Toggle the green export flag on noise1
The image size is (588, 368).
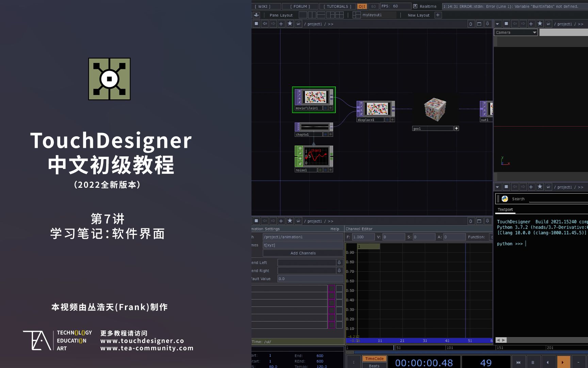coord(320,170)
